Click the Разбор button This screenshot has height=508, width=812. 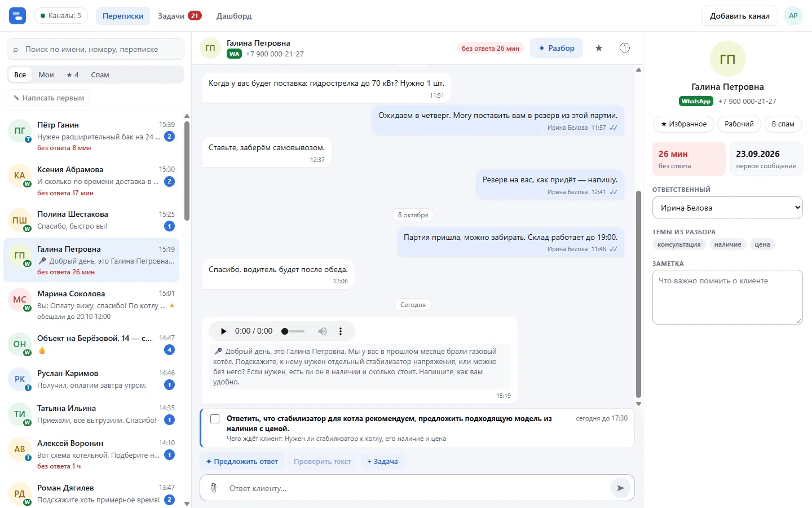click(x=557, y=48)
